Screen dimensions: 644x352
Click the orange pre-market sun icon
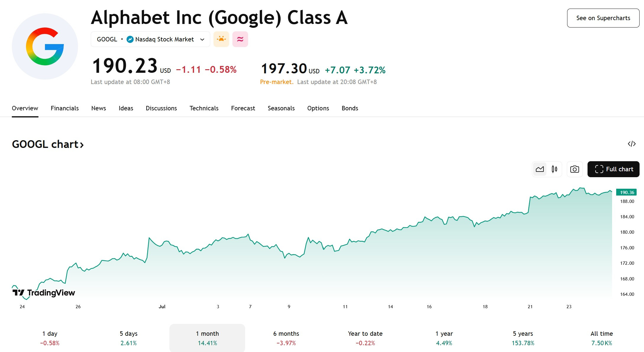click(221, 39)
